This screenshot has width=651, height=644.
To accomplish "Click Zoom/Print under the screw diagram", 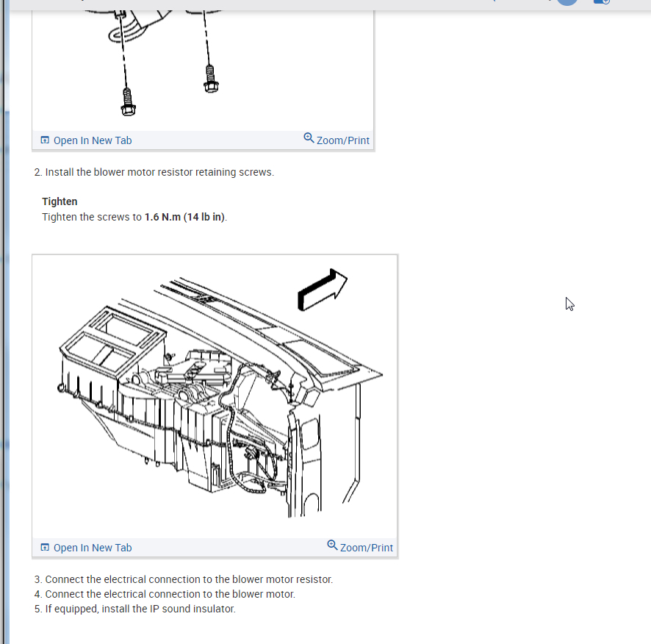I will 337,140.
